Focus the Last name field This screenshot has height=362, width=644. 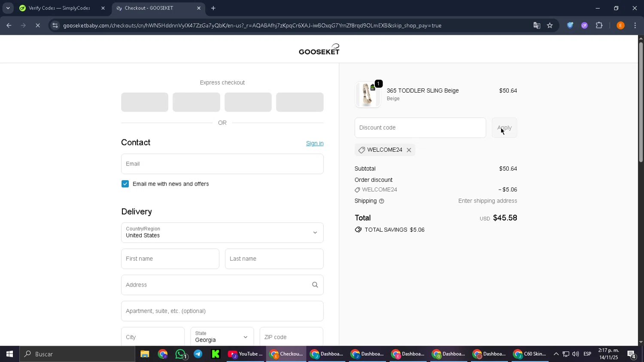pos(274,259)
